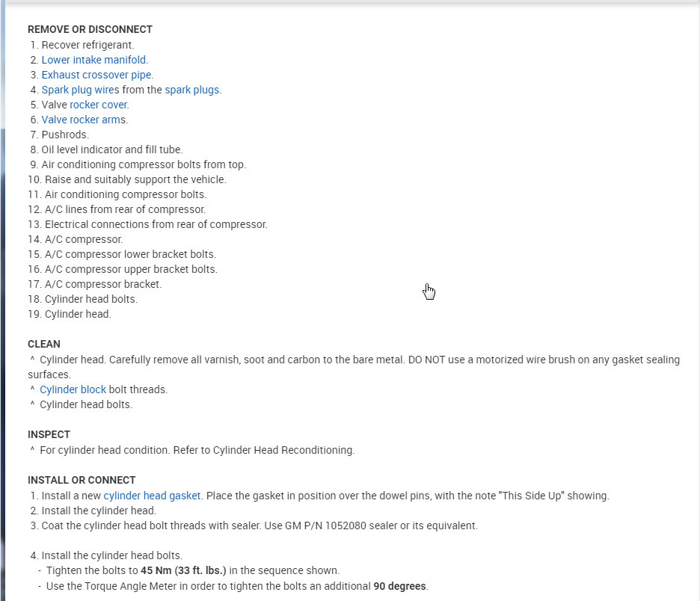Viewport: 700px width, 601px height.
Task: Click the INSTALL OR CONNECT heading
Action: (82, 480)
